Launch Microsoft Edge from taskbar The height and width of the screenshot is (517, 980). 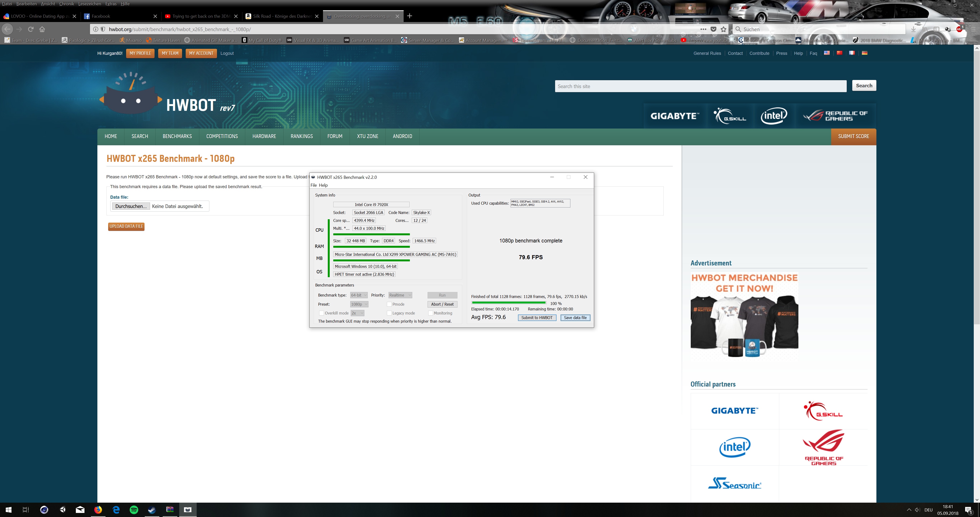point(116,509)
